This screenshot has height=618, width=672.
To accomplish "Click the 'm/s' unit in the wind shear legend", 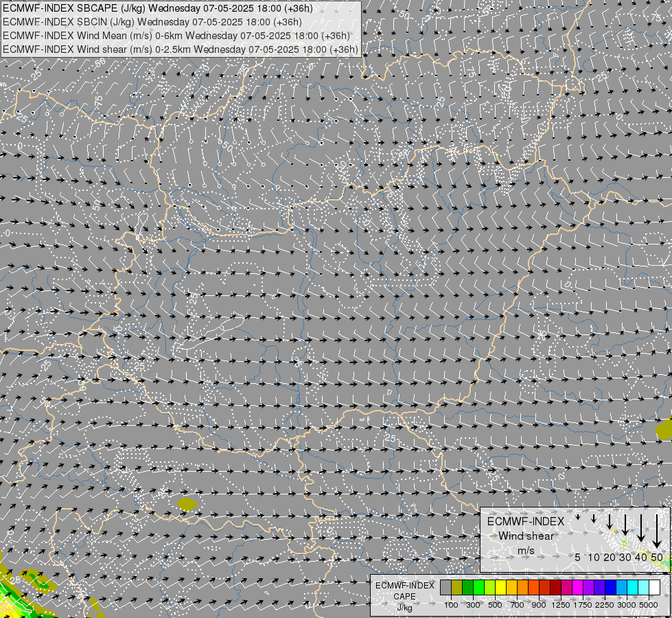I will 526,550.
